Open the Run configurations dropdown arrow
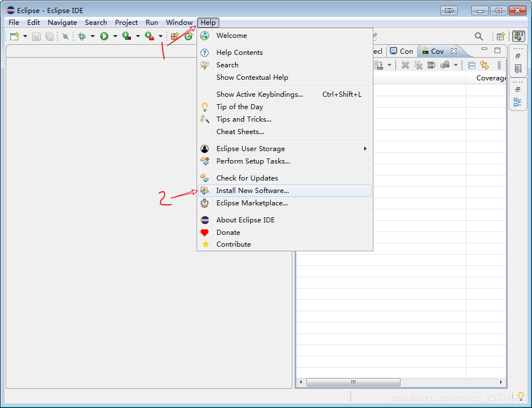 [116, 36]
